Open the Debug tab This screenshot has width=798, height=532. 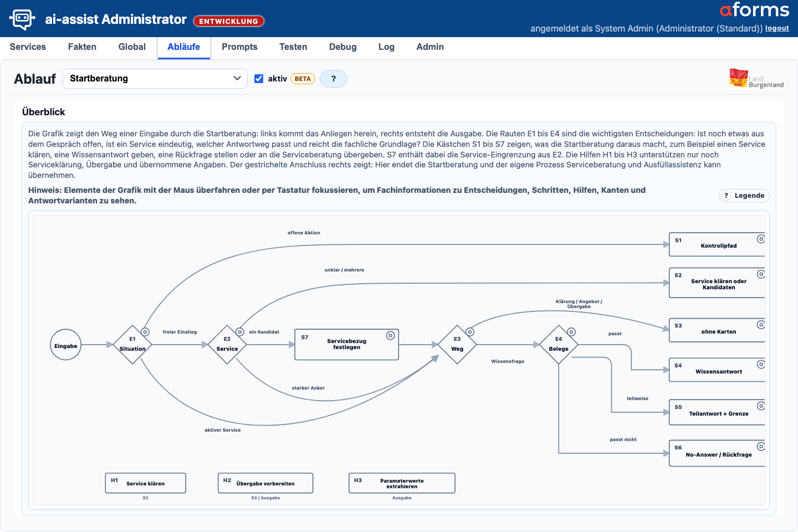342,47
